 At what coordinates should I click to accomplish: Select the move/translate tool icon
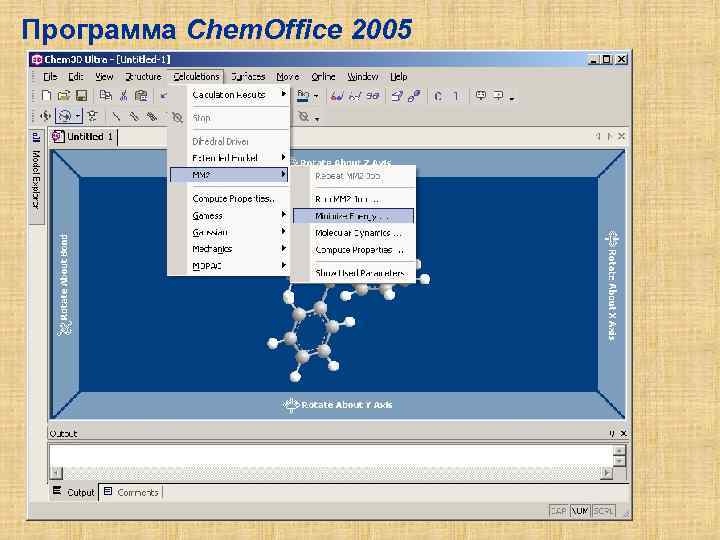pos(45,116)
